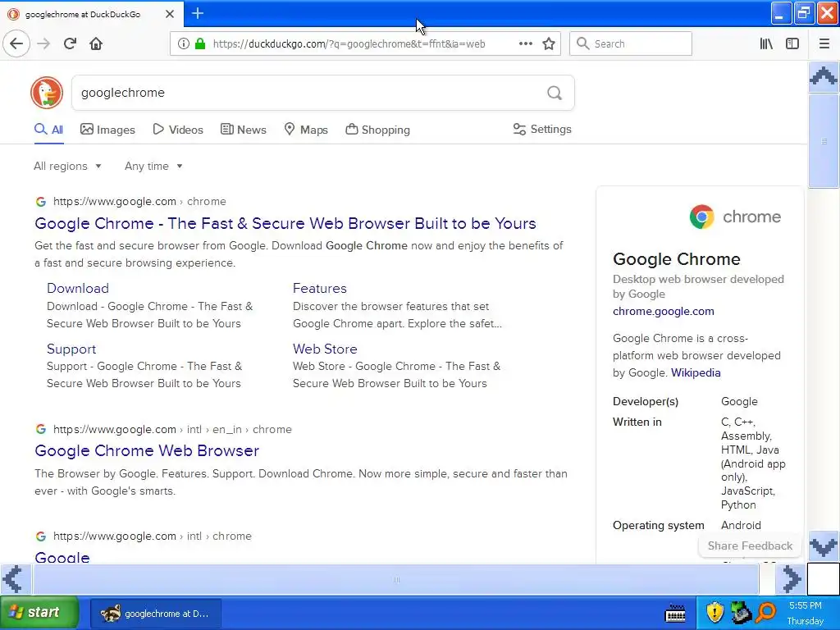Switch to the News tab

243,130
